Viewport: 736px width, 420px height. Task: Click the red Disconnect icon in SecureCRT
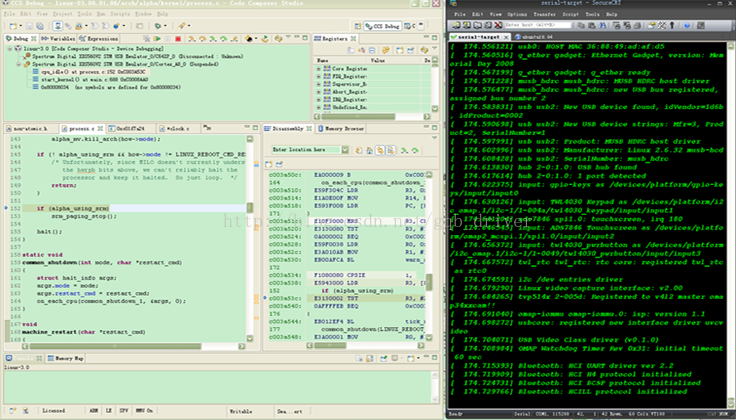pos(498,25)
